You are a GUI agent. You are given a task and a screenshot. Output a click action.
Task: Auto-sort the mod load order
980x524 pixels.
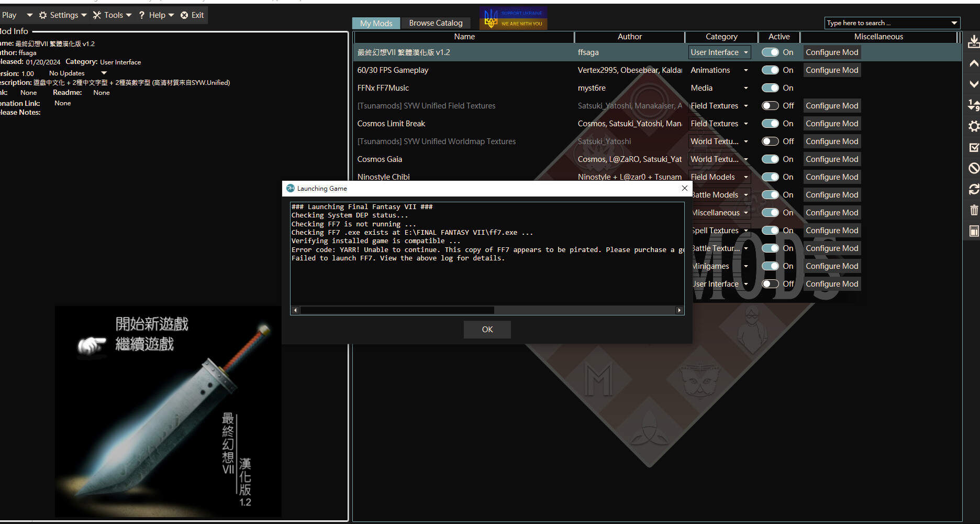pyautogui.click(x=974, y=105)
